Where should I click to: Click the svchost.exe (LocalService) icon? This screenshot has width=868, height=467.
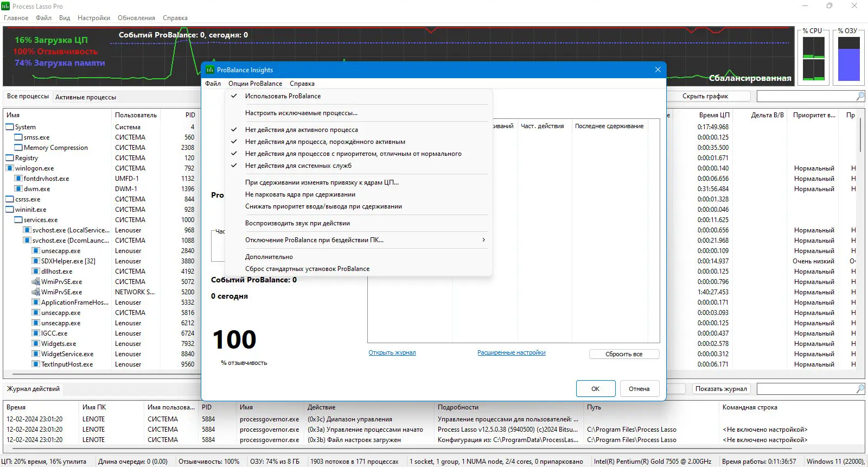click(27, 230)
